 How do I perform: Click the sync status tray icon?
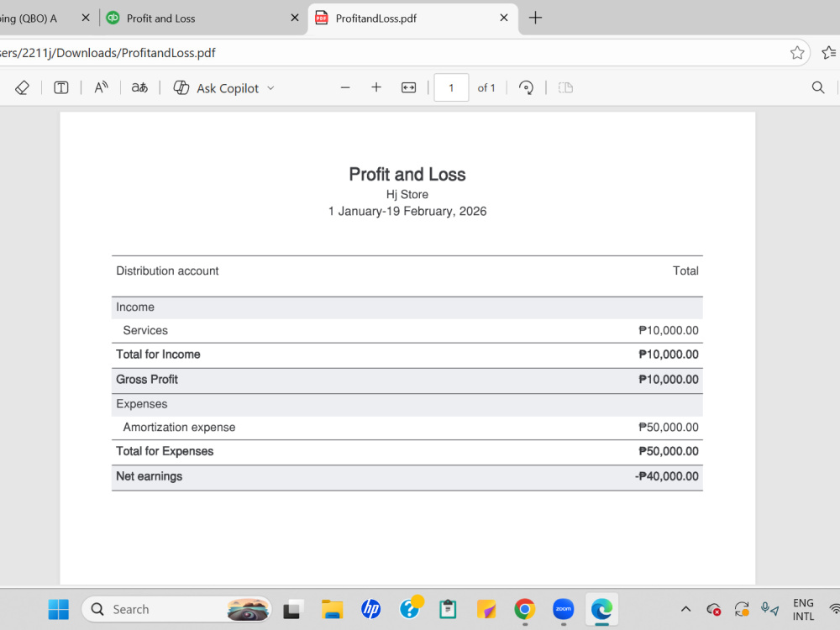pyautogui.click(x=742, y=609)
